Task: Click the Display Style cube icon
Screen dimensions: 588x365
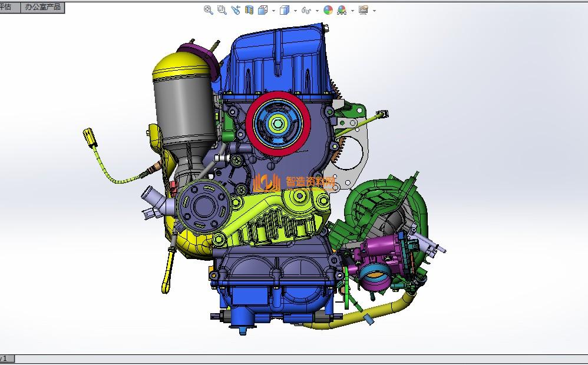Action: pyautogui.click(x=284, y=10)
